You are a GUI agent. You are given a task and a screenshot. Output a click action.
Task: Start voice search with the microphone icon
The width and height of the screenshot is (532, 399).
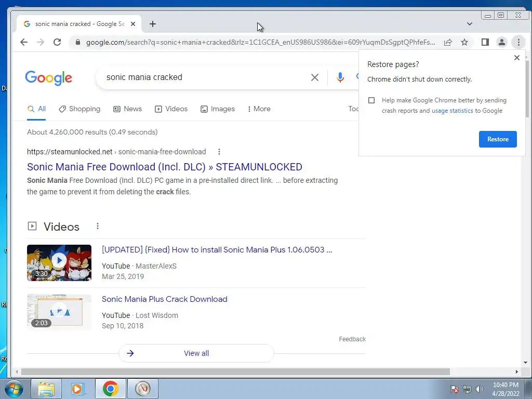pos(340,77)
